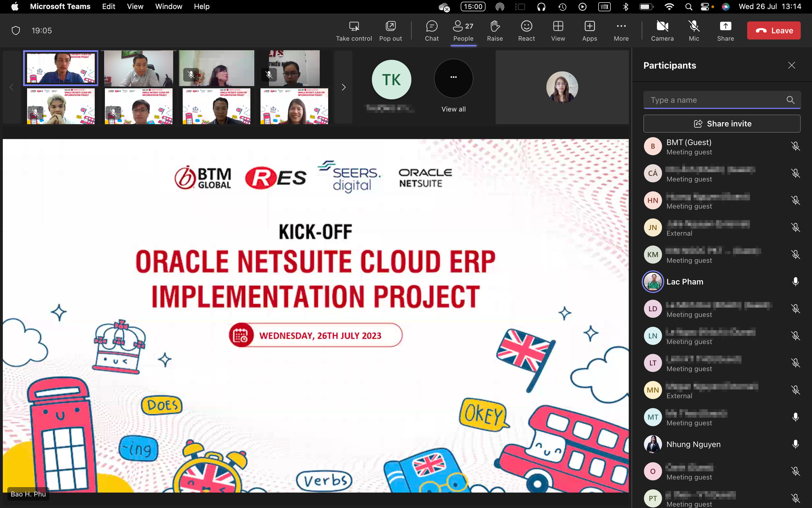Open Spotlight search in menu bar

689,7
